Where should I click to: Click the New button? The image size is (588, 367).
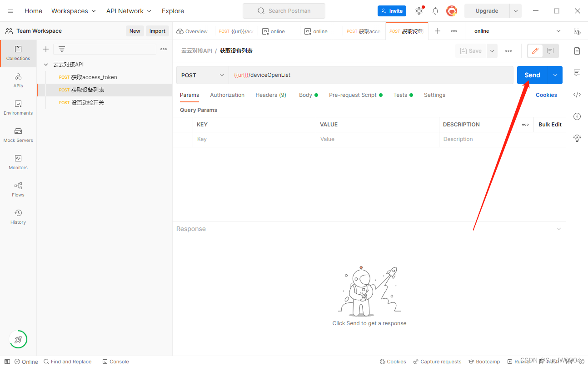tap(135, 31)
